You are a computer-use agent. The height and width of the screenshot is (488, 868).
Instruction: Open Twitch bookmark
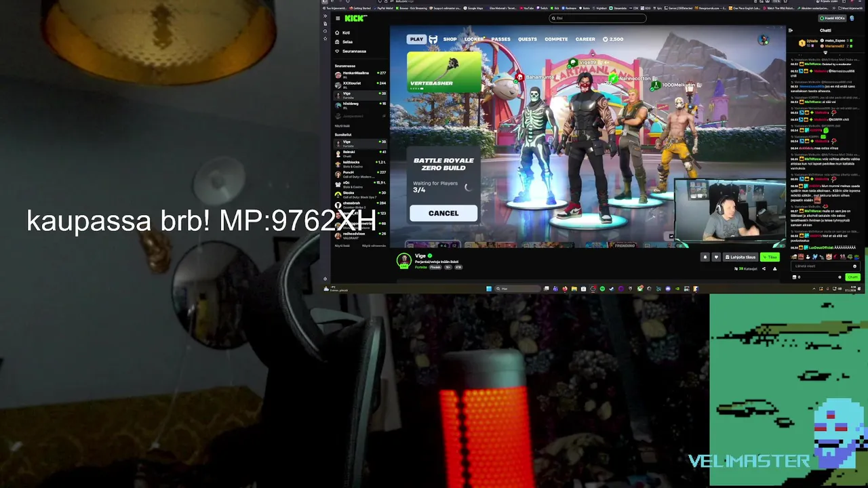pos(544,8)
